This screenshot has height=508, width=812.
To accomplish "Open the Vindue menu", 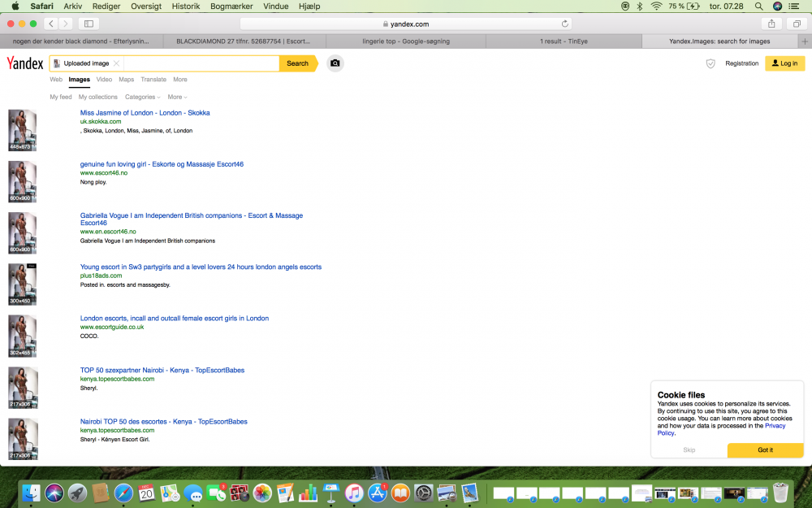I will coord(275,7).
